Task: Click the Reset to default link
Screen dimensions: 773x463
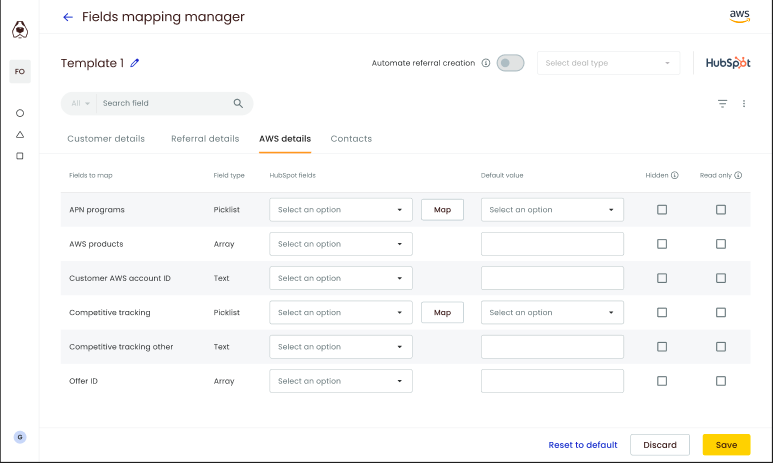Action: pos(583,445)
